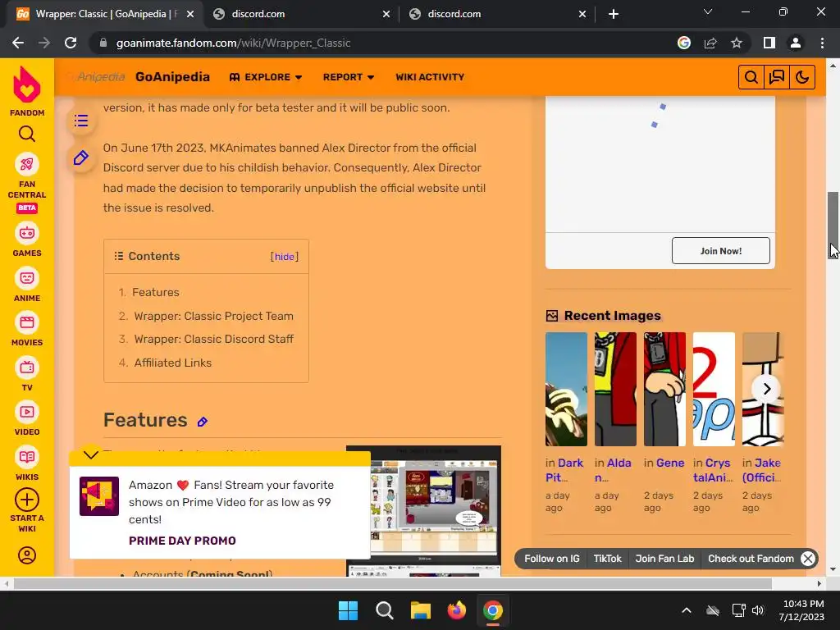This screenshot has width=840, height=630.
Task: Hide the Contents box
Action: coord(285,257)
